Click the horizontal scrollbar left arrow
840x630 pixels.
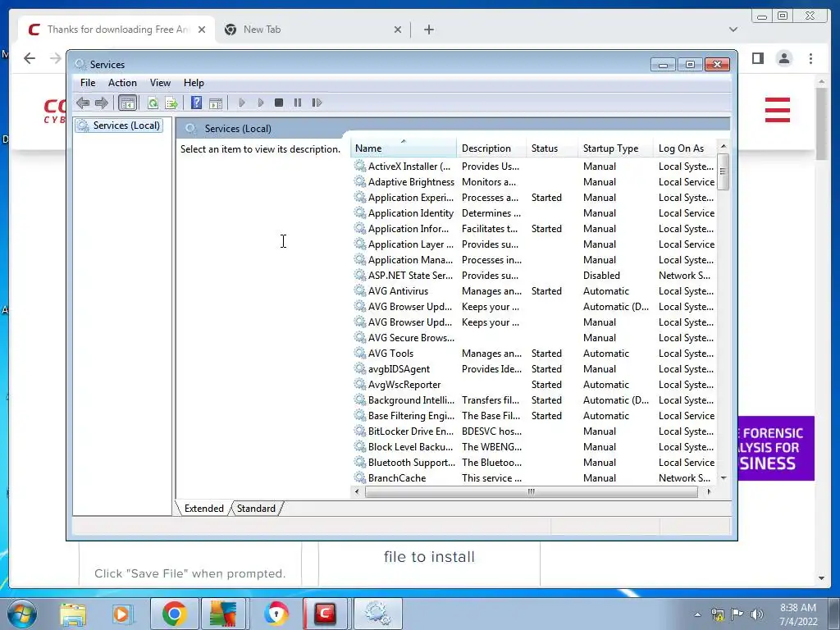(358, 491)
